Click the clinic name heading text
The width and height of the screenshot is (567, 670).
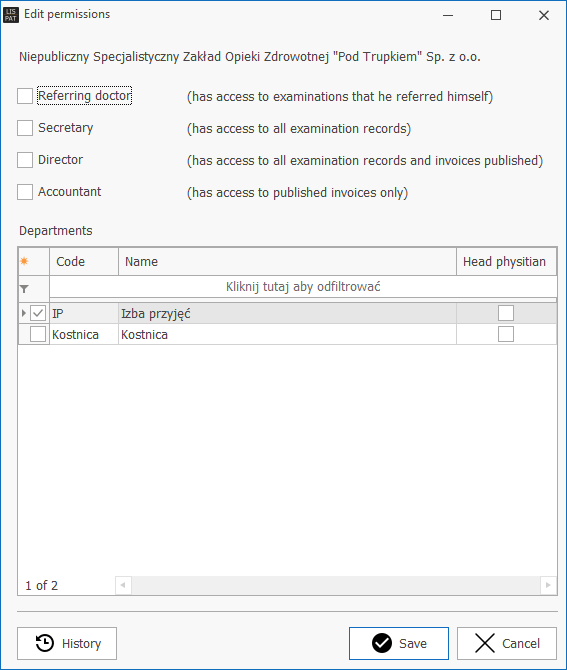[250, 57]
